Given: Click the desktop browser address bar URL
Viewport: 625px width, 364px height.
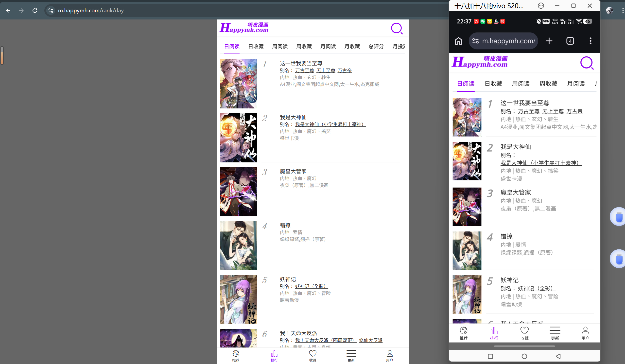Looking at the screenshot, I should 91,10.
